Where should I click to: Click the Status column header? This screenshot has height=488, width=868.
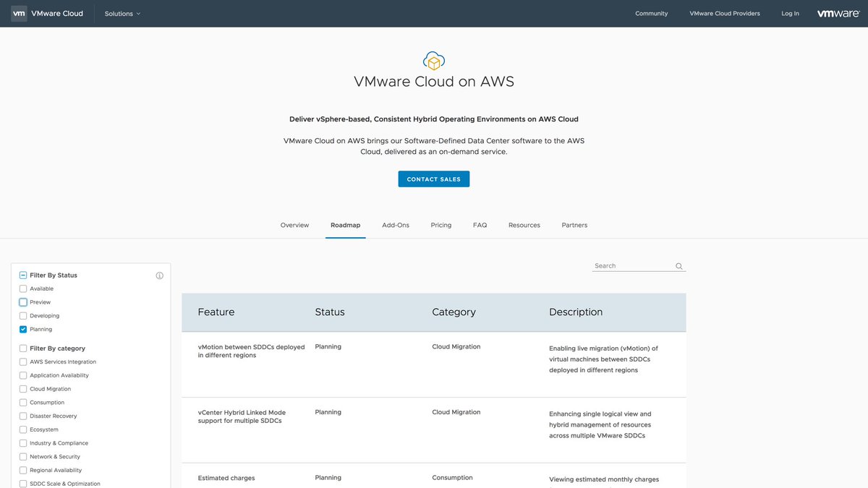coord(330,312)
